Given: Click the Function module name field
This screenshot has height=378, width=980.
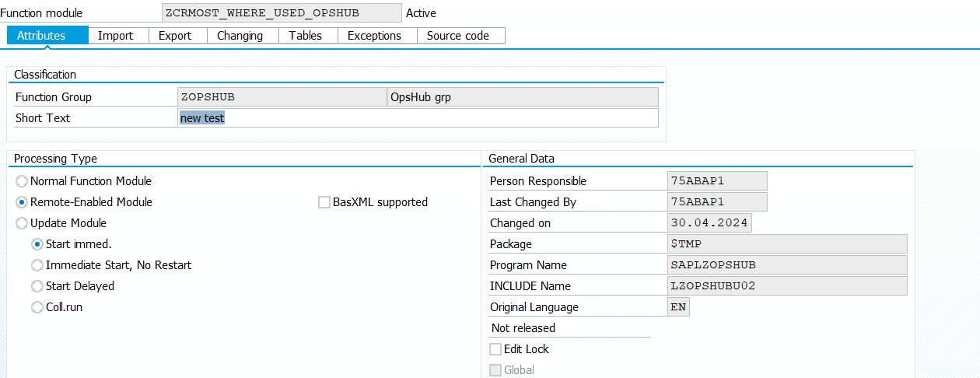Looking at the screenshot, I should point(282,13).
